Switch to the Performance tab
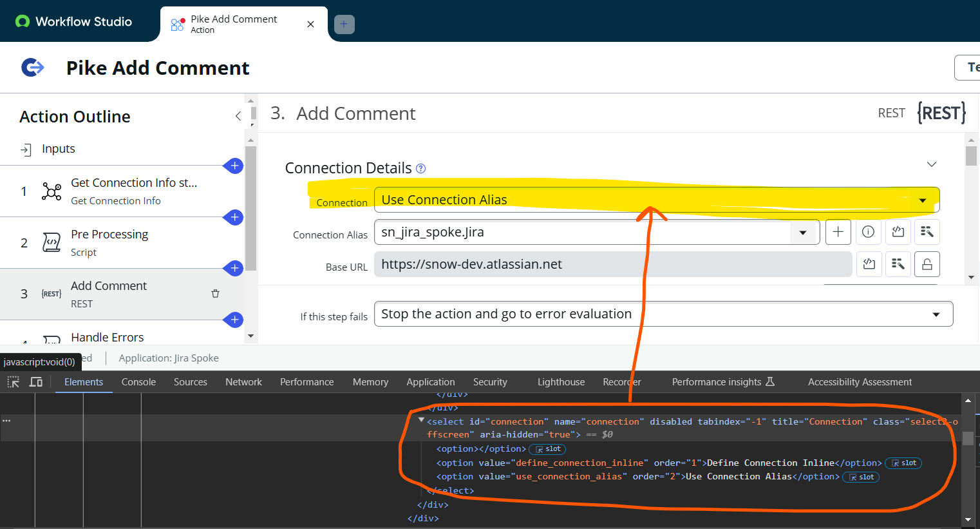The height and width of the screenshot is (529, 980). click(307, 382)
